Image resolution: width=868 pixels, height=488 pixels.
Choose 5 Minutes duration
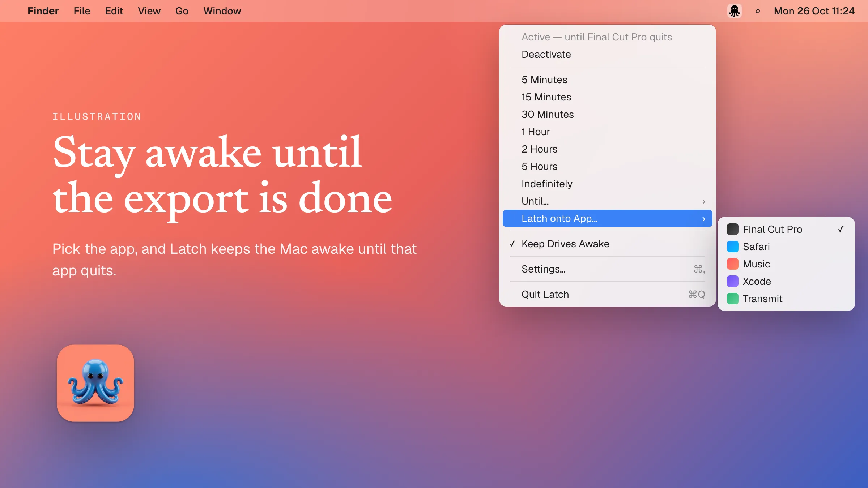coord(608,80)
